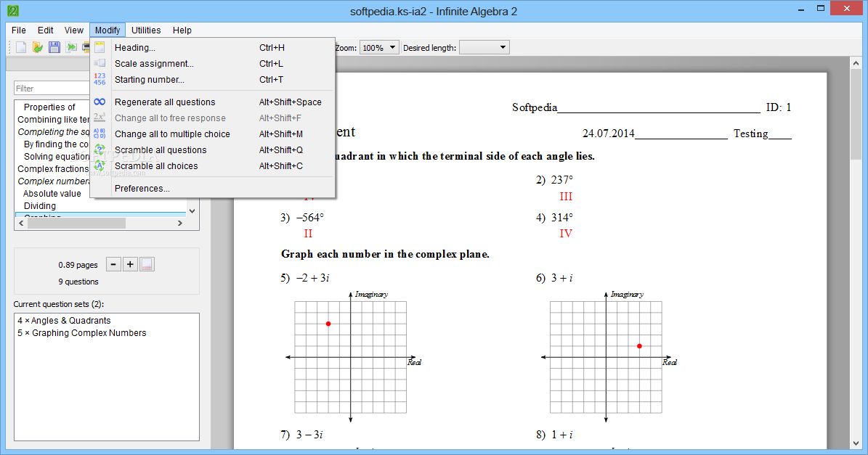Click the Scramble questions recycle icon
Image resolution: width=868 pixels, height=455 pixels.
[100, 149]
